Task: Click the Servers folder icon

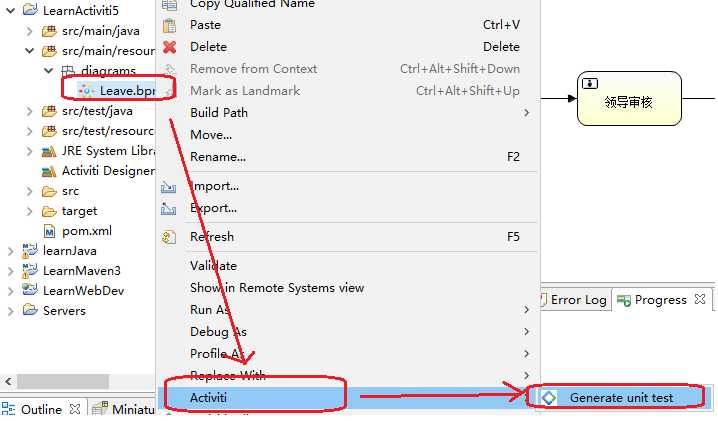Action: pyautogui.click(x=30, y=311)
